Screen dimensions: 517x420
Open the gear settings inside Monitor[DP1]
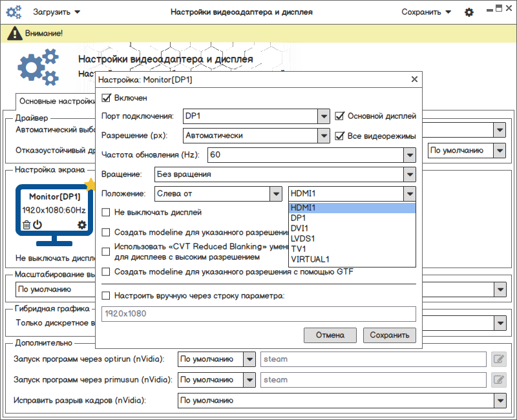coord(81,225)
